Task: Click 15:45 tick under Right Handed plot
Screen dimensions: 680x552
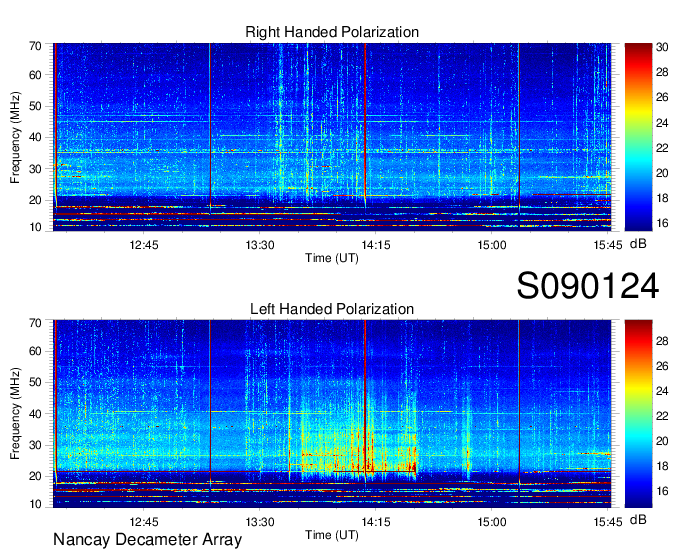Action: pos(608,245)
